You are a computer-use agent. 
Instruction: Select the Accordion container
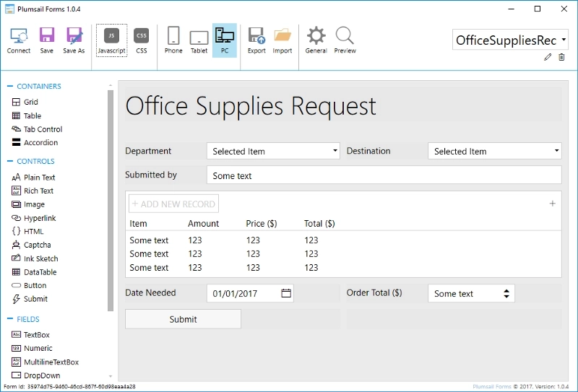[x=35, y=143]
